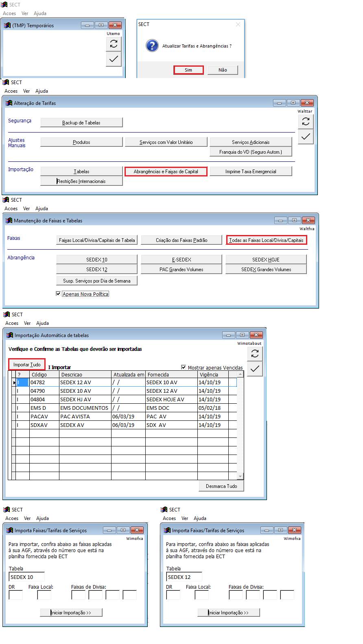Click Abrangências e Faixas de Capital
The height and width of the screenshot is (644, 363).
pos(166,171)
